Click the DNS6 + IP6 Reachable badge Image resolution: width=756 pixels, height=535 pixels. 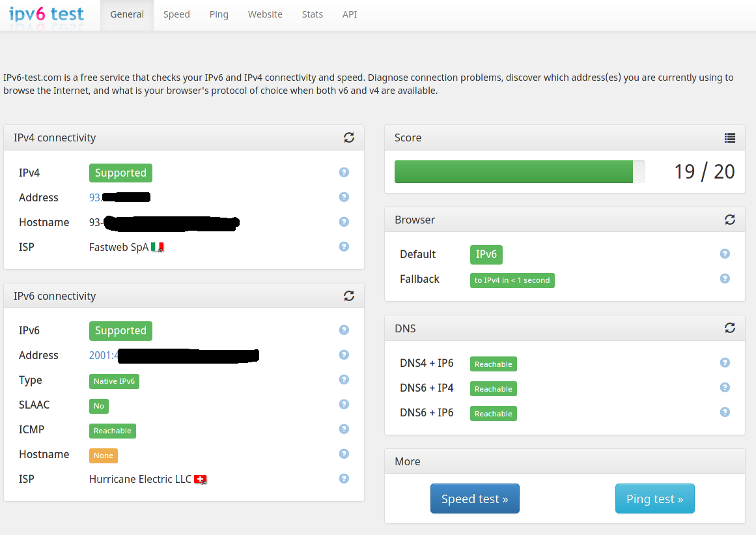[x=493, y=413]
